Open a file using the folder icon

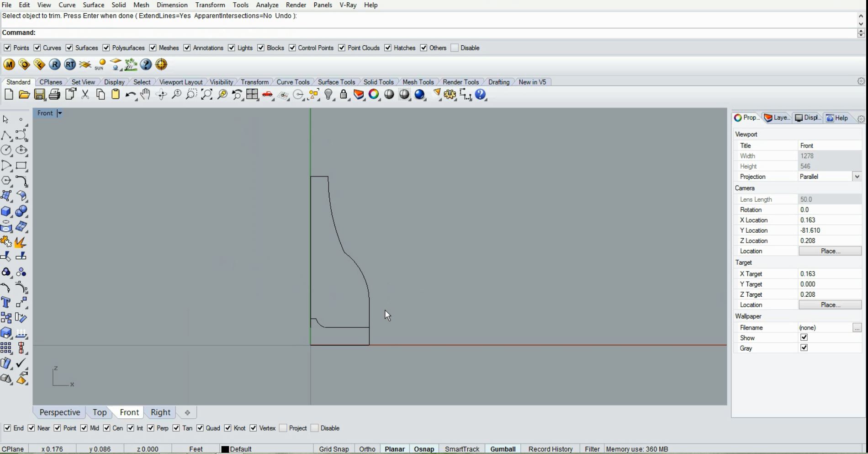tap(24, 95)
